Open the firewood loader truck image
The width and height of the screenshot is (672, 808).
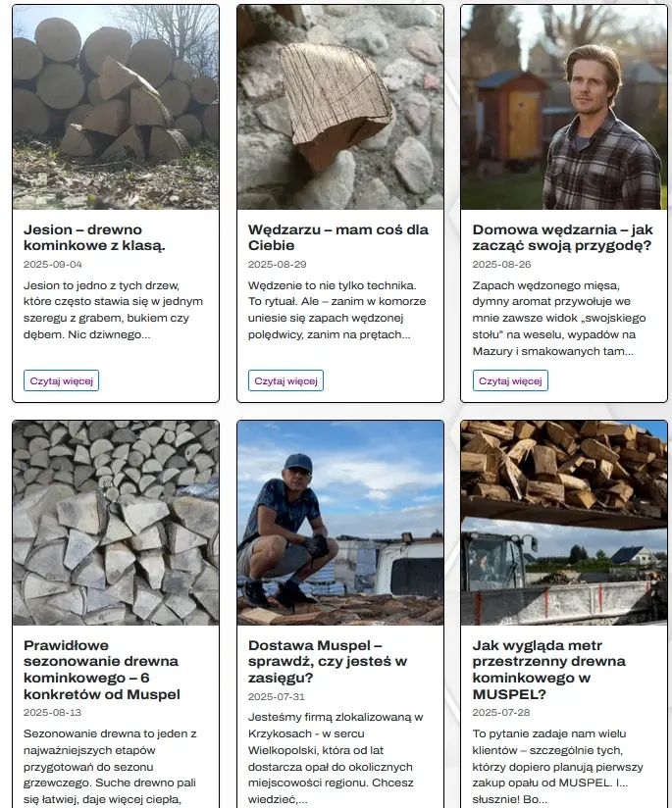[564, 523]
